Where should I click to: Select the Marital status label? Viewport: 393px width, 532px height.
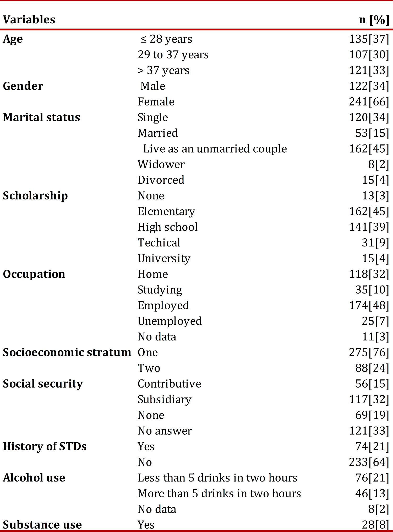[41, 117]
